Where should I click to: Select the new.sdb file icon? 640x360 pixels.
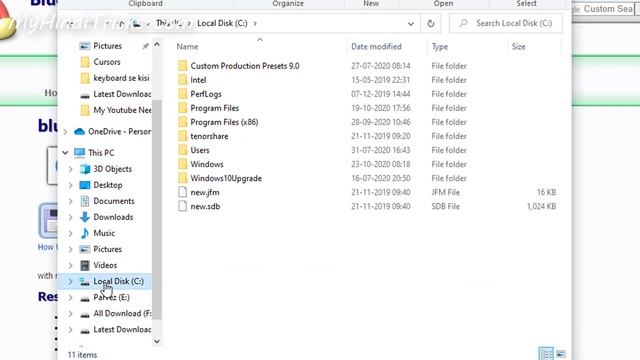tap(182, 206)
